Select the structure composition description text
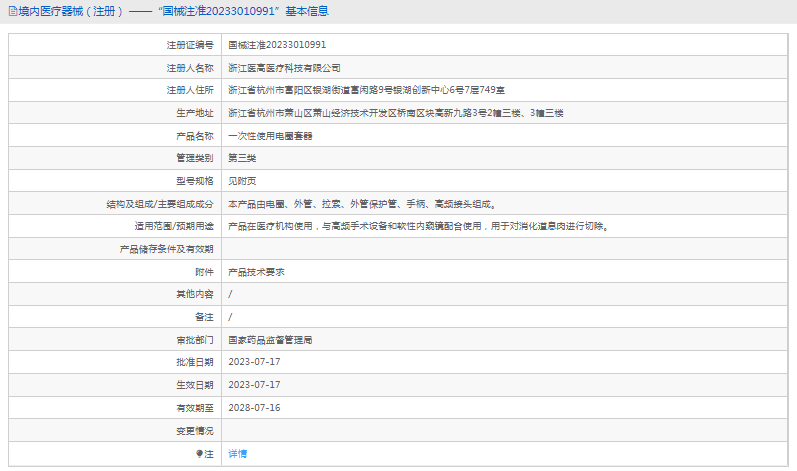The height and width of the screenshot is (471, 797). (362, 204)
